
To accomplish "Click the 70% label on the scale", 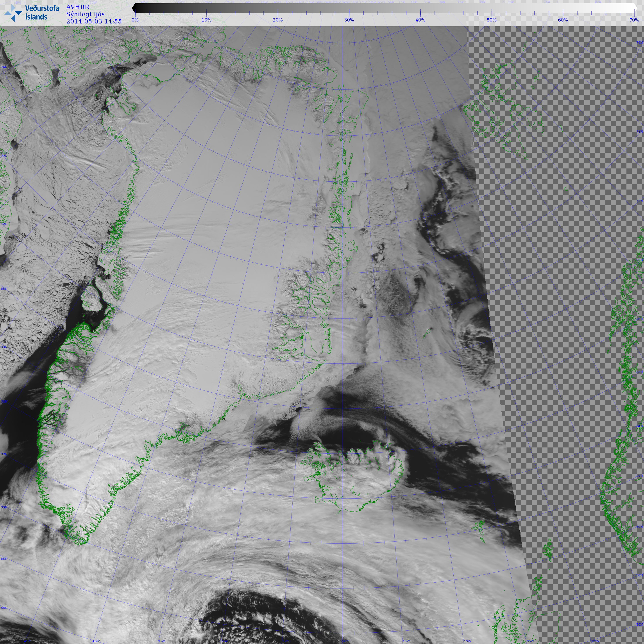I will point(634,20).
